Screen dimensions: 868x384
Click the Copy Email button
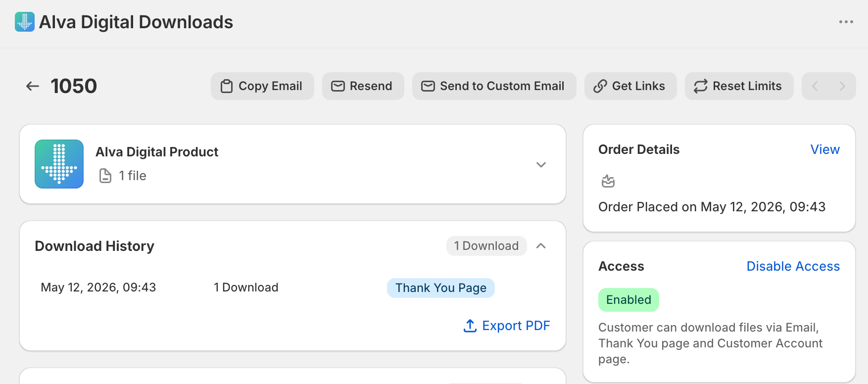(262, 86)
